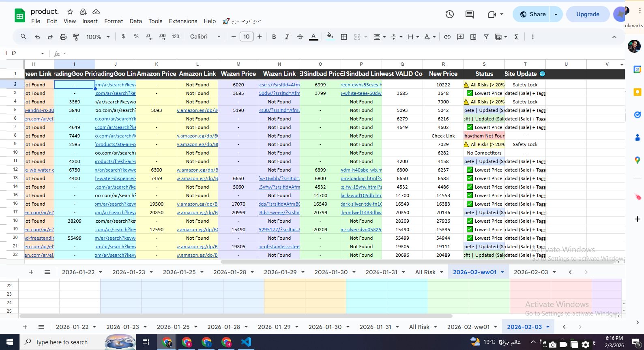Open the Extensions menu
This screenshot has height=350, width=644.
pos(183,21)
